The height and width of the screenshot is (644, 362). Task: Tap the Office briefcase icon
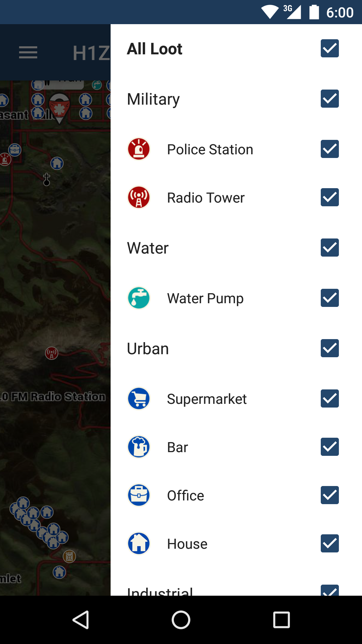click(x=139, y=495)
